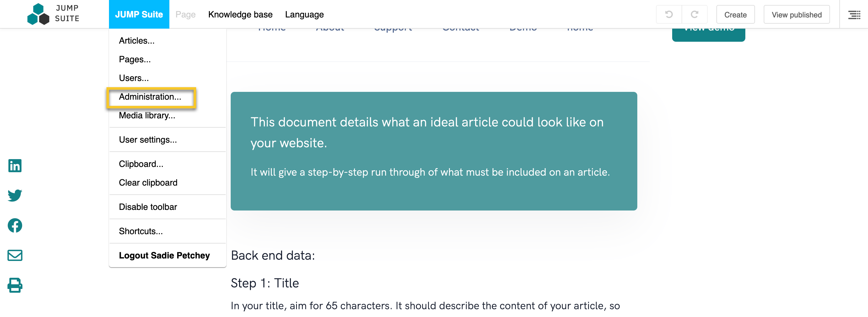Open Shortcuts... entry
This screenshot has height=317, width=868.
coord(167,231)
